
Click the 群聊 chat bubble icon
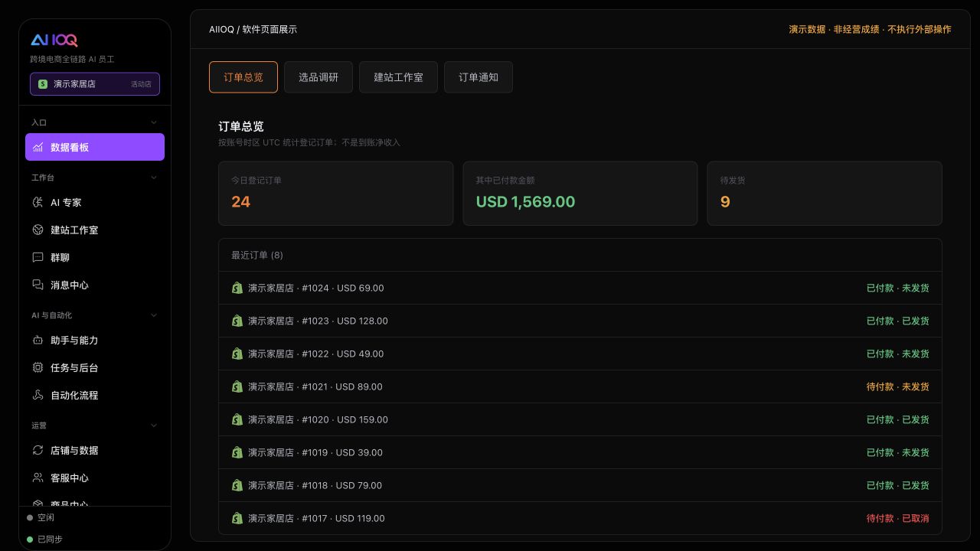(38, 258)
